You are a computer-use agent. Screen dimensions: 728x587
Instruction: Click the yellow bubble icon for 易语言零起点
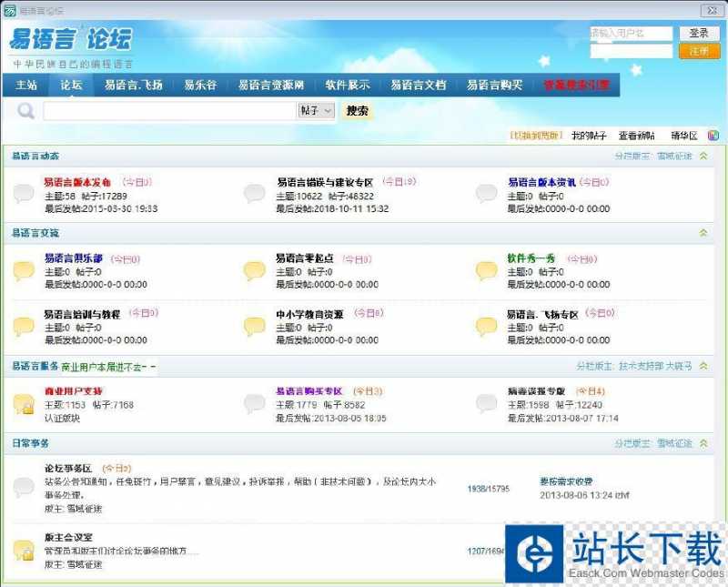point(255,270)
